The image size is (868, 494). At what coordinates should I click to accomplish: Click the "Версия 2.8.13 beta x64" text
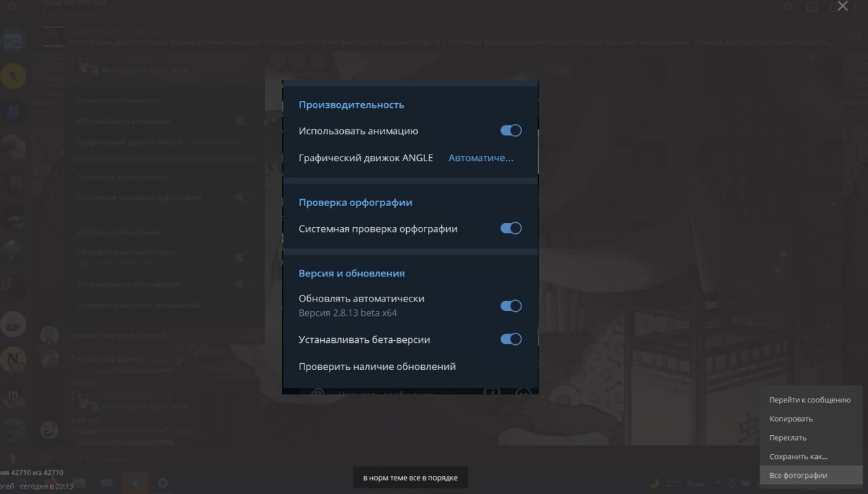[348, 314]
